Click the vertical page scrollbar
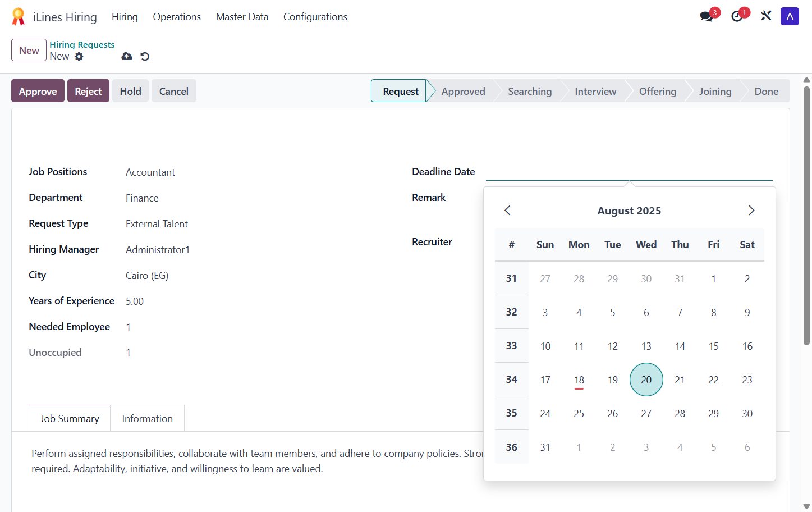This screenshot has height=512, width=812. (x=806, y=216)
